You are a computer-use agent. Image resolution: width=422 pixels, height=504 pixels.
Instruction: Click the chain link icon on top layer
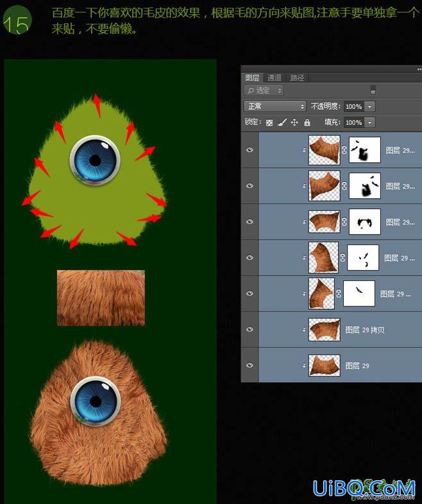point(344,150)
